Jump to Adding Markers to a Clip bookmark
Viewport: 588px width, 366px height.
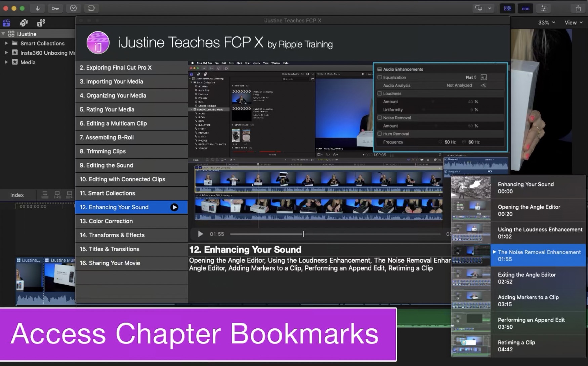(x=528, y=300)
